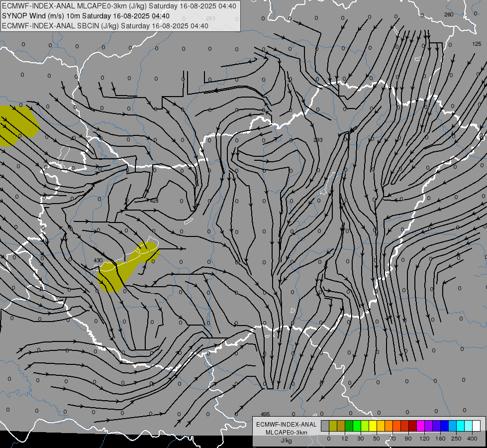Click legend scale value 90

click(x=408, y=439)
